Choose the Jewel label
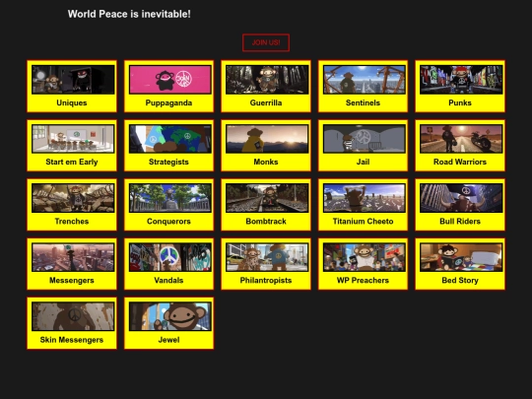The width and height of the screenshot is (532, 399). pos(168,340)
